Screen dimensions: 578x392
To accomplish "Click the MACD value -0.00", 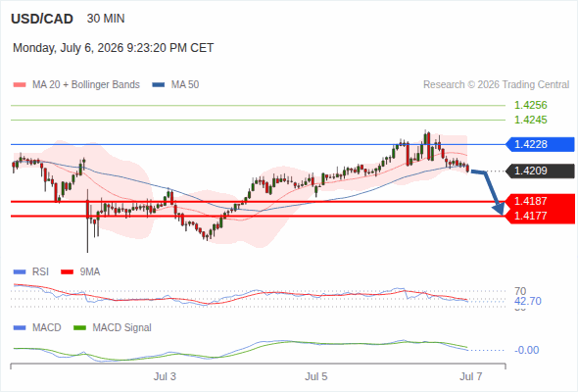I will [x=527, y=350].
